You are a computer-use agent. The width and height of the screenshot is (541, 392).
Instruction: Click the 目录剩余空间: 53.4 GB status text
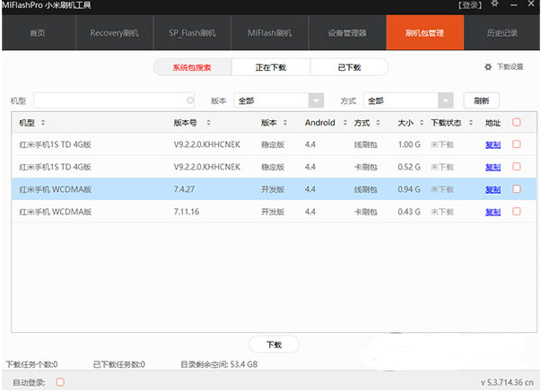tap(219, 364)
